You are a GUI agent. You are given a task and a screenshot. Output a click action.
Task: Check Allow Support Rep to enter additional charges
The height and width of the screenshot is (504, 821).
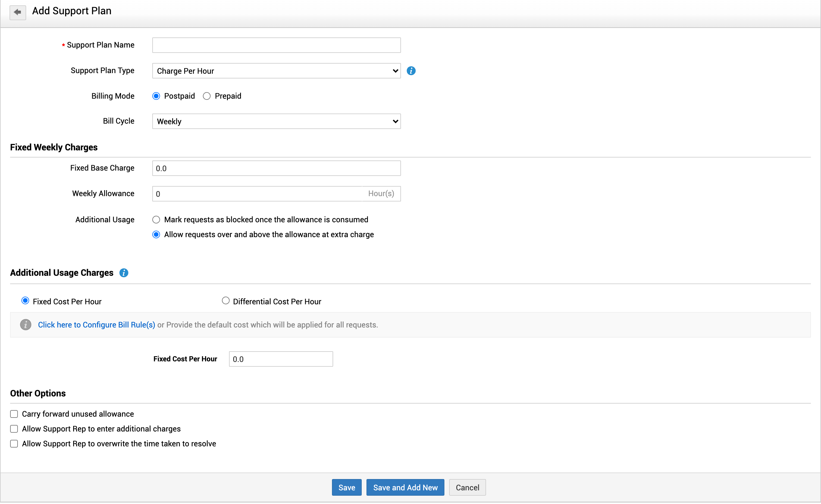[14, 429]
